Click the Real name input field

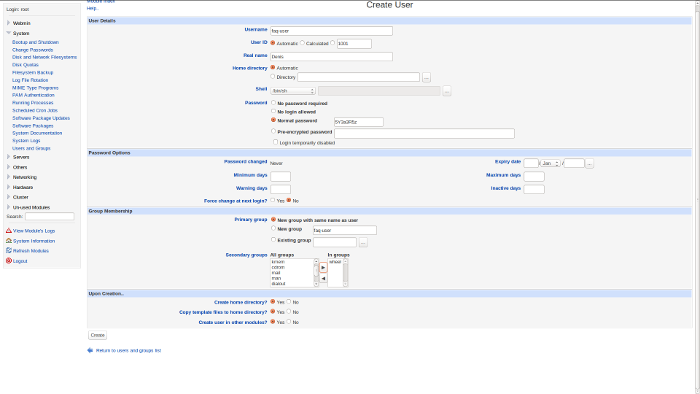(x=331, y=57)
